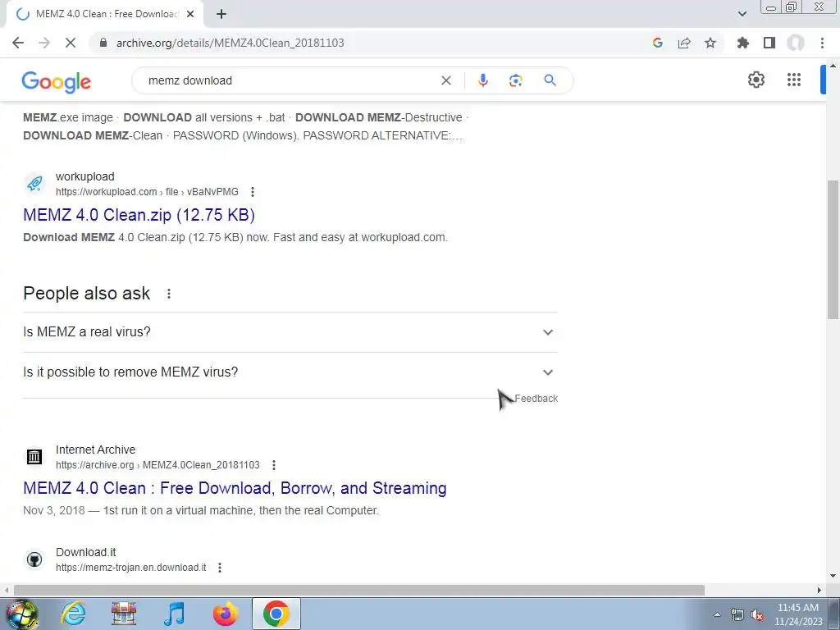The width and height of the screenshot is (840, 630).
Task: Go to Google homepage logo
Action: tap(57, 81)
